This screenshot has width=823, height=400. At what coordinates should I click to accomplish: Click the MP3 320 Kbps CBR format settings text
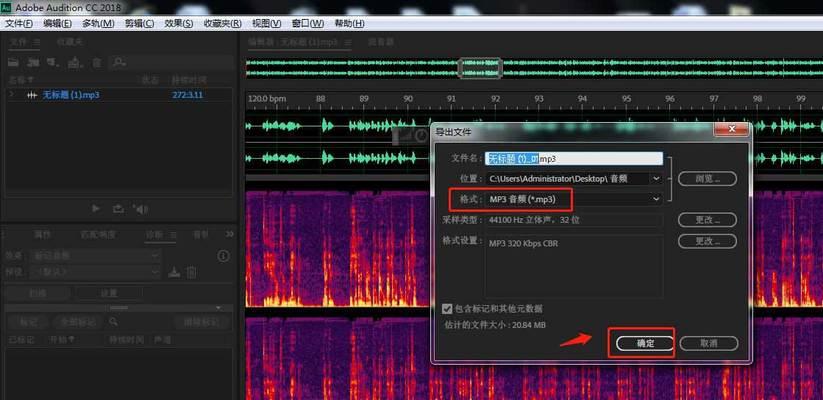point(523,244)
